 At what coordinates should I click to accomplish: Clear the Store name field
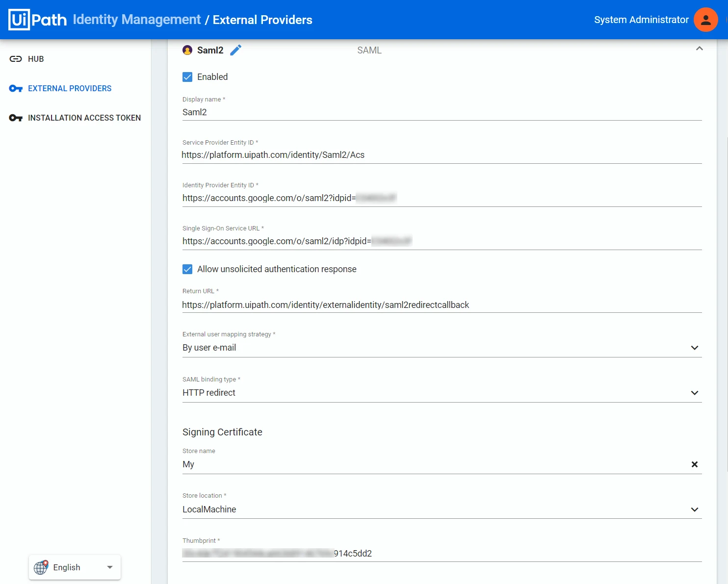695,464
